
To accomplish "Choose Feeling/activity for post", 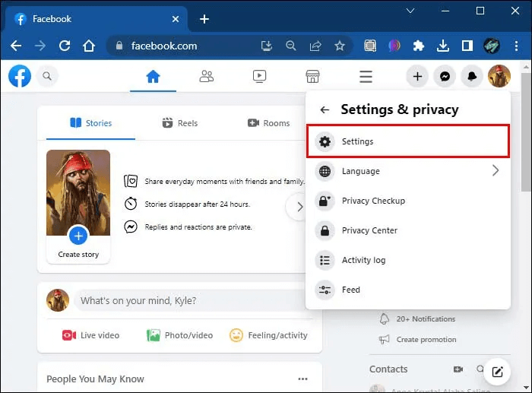I will 268,335.
